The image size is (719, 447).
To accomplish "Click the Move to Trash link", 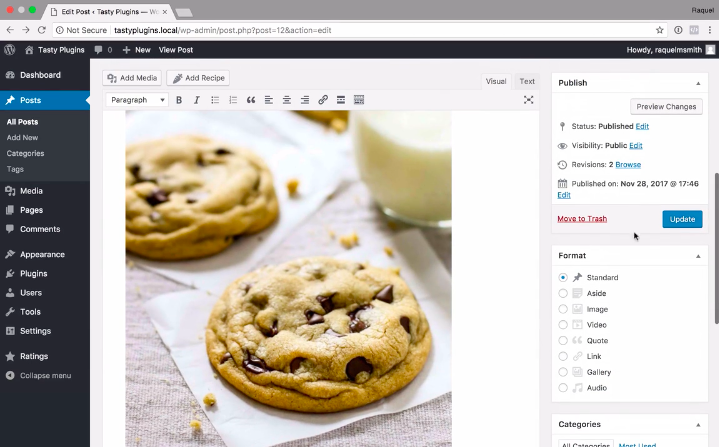I will (582, 219).
